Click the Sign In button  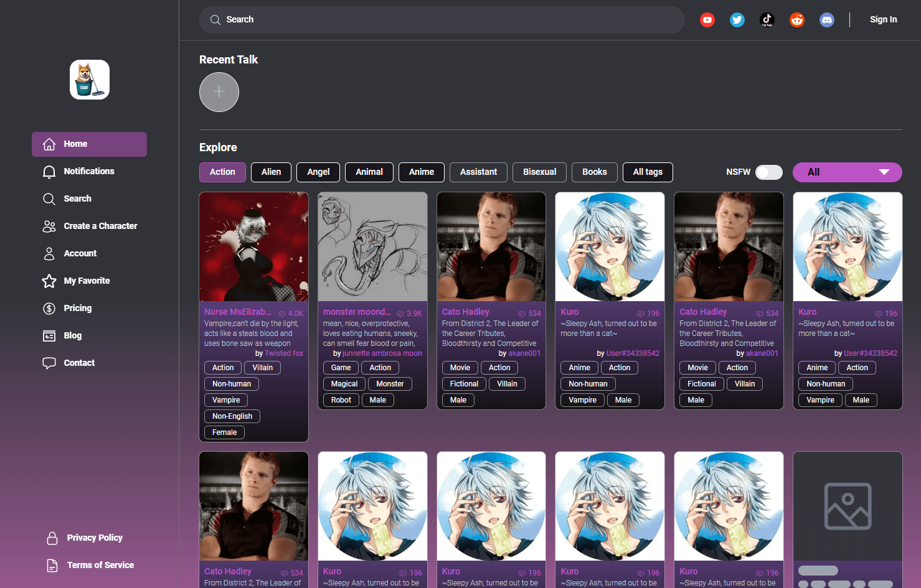point(883,20)
